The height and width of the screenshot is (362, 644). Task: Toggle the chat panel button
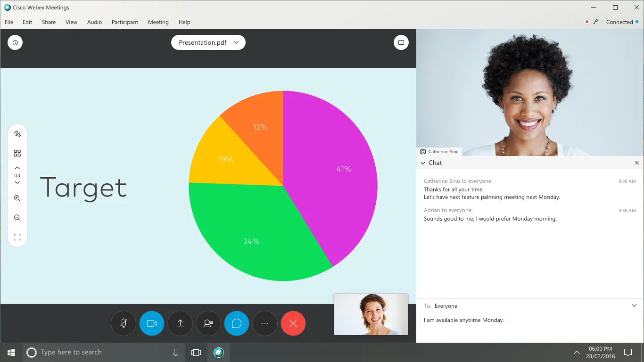pos(237,323)
